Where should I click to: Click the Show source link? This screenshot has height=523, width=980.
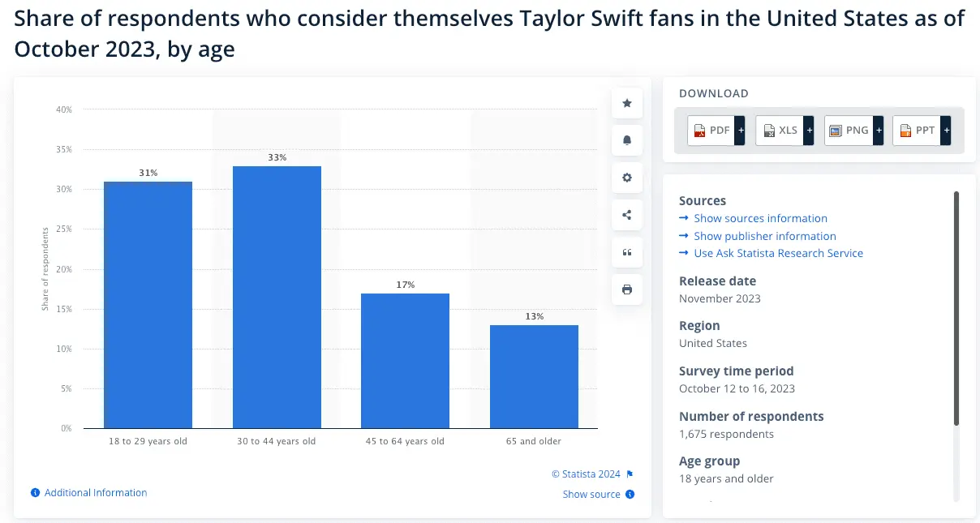click(591, 495)
